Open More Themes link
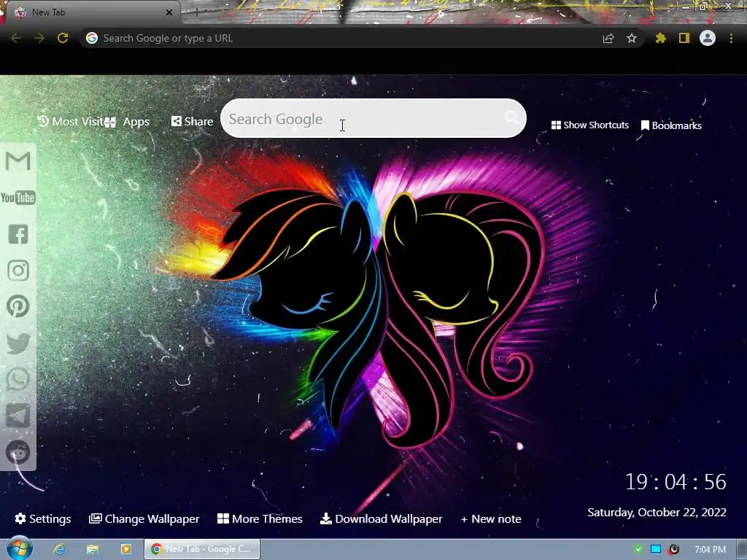The width and height of the screenshot is (747, 560). tap(260, 518)
